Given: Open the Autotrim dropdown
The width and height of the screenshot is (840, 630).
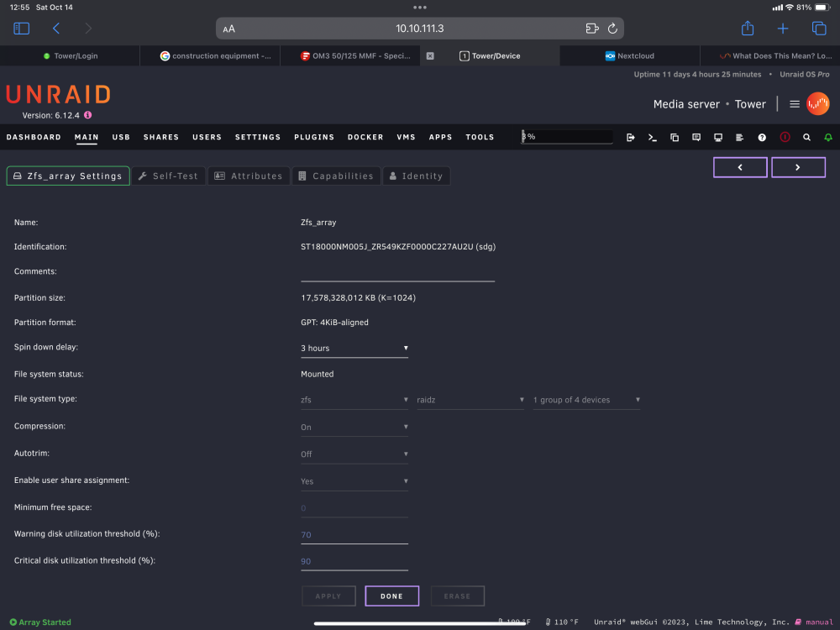Looking at the screenshot, I should coord(354,454).
